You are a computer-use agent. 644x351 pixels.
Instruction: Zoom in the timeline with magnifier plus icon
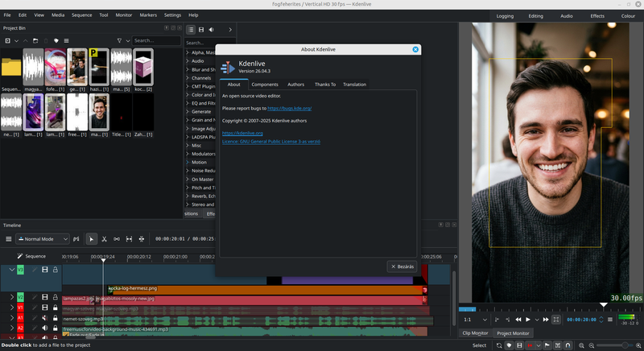[x=638, y=345]
